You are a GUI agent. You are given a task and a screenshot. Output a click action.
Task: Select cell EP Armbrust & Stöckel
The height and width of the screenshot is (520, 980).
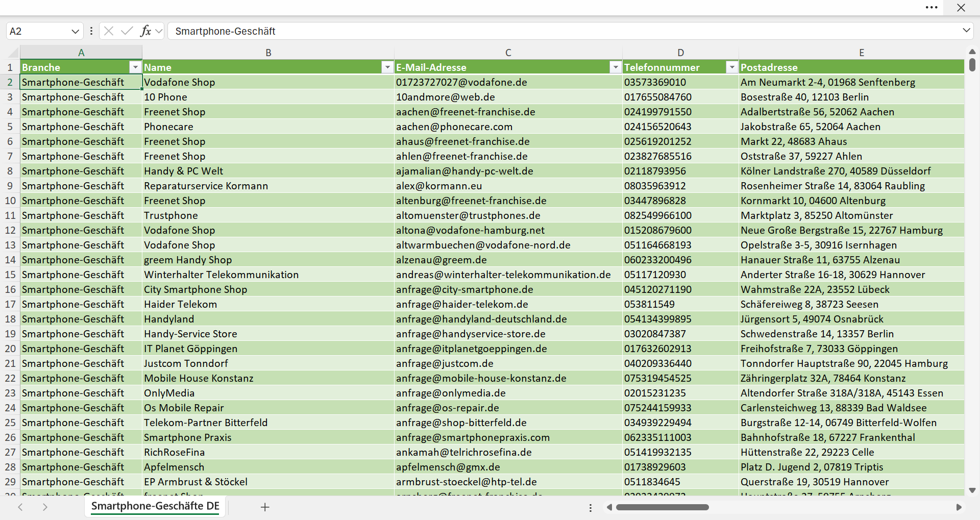pyautogui.click(x=268, y=482)
